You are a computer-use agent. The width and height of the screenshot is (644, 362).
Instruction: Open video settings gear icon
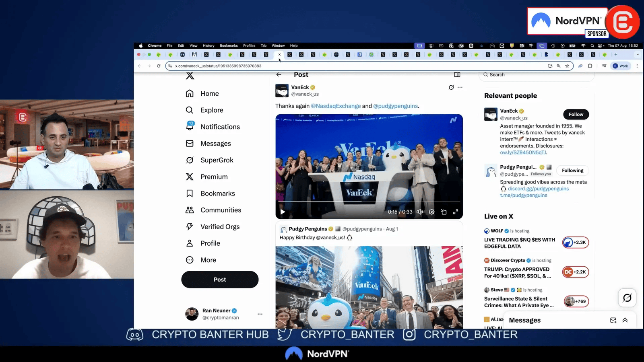click(431, 212)
